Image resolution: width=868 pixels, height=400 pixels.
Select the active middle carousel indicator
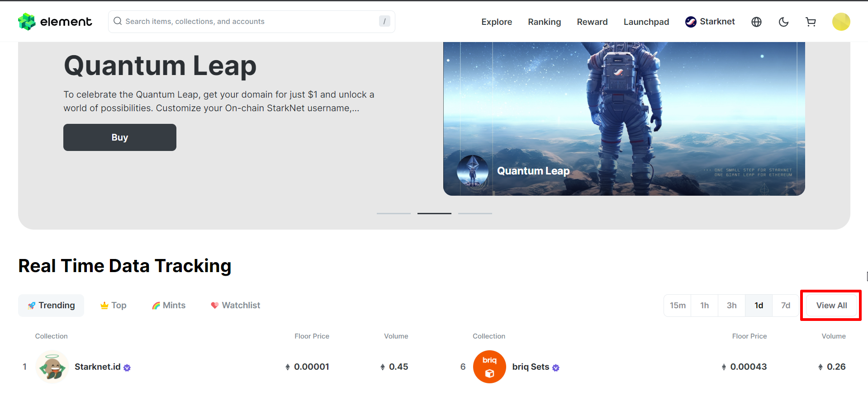[434, 213]
